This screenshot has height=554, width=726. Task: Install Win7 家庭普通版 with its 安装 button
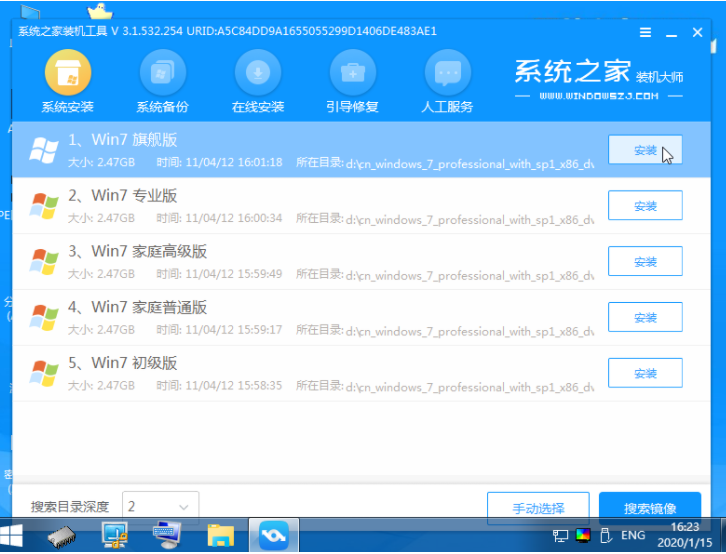coord(645,317)
